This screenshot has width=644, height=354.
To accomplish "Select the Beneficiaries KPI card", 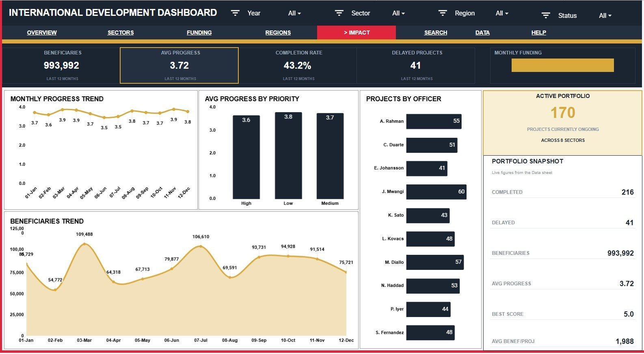I will pyautogui.click(x=61, y=65).
